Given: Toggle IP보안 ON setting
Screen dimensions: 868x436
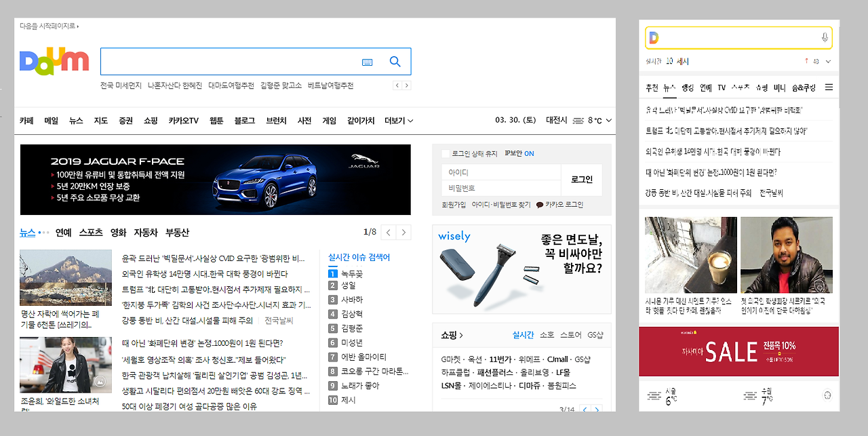Looking at the screenshot, I should pyautogui.click(x=519, y=154).
